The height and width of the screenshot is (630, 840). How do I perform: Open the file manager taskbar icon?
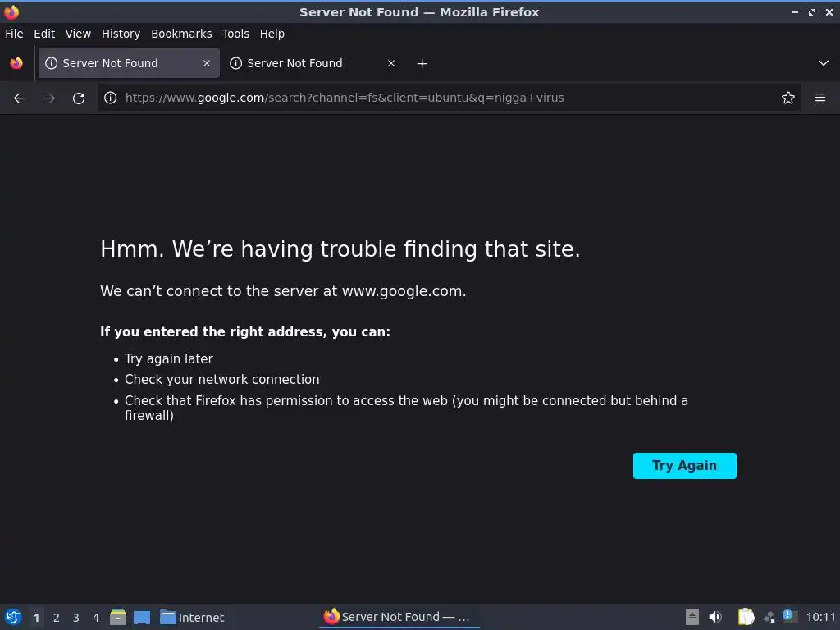118,617
